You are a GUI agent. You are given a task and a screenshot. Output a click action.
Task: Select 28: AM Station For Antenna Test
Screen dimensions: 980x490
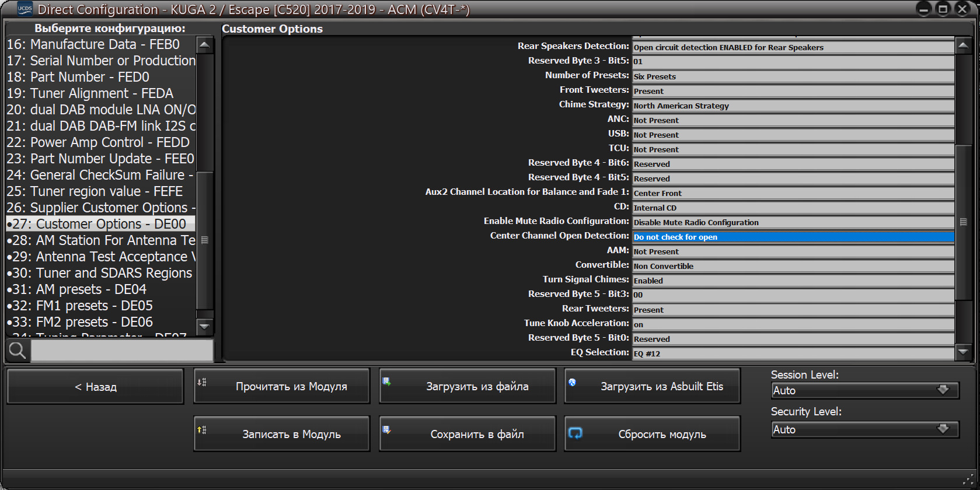(x=100, y=240)
